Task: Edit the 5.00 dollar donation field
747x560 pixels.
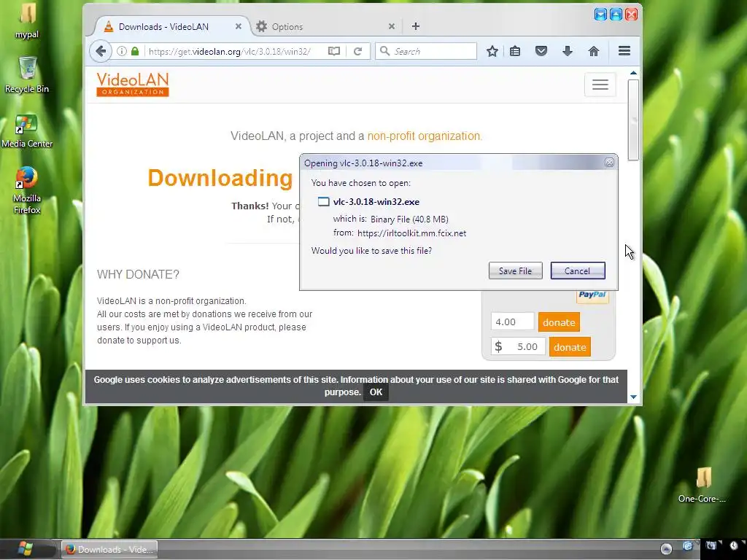Action: 519,346
